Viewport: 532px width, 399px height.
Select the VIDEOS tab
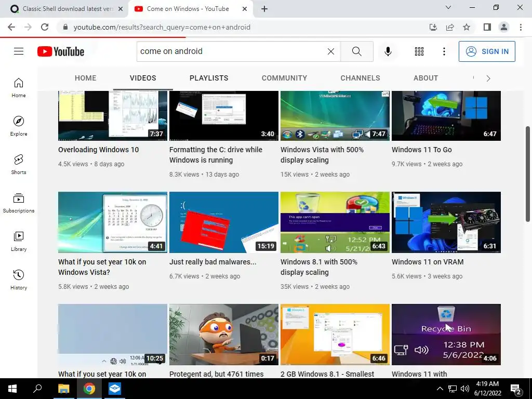tap(143, 78)
